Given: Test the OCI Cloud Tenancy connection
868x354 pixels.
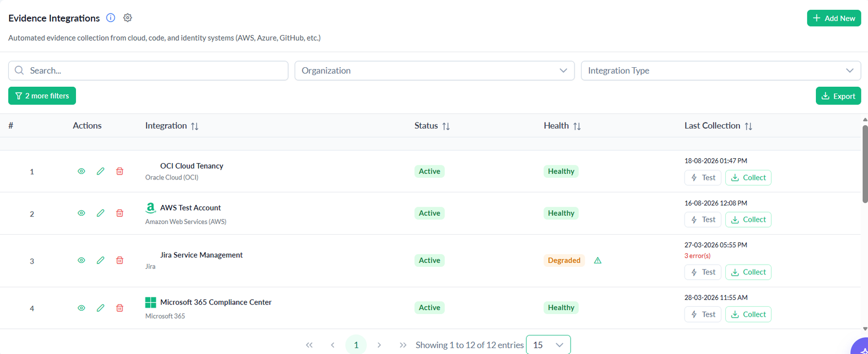Looking at the screenshot, I should [x=703, y=178].
